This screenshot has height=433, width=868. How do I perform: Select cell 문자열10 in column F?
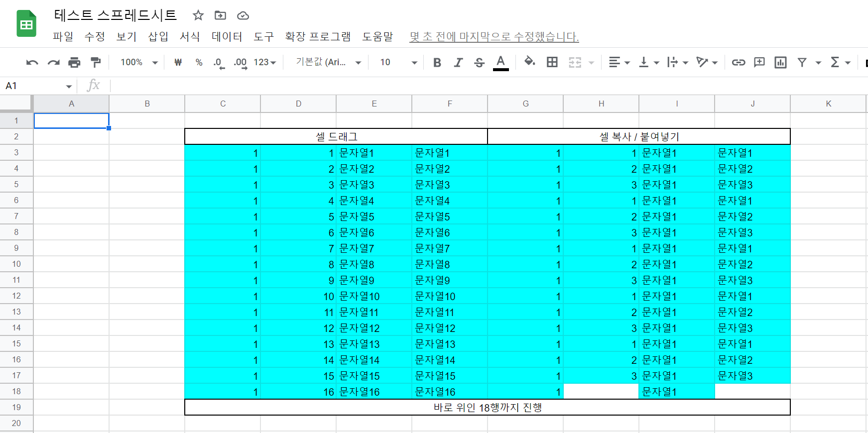450,296
